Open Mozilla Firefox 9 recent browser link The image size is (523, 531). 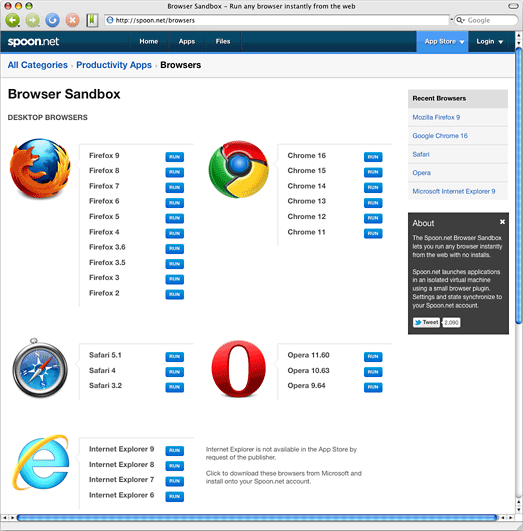coord(436,117)
